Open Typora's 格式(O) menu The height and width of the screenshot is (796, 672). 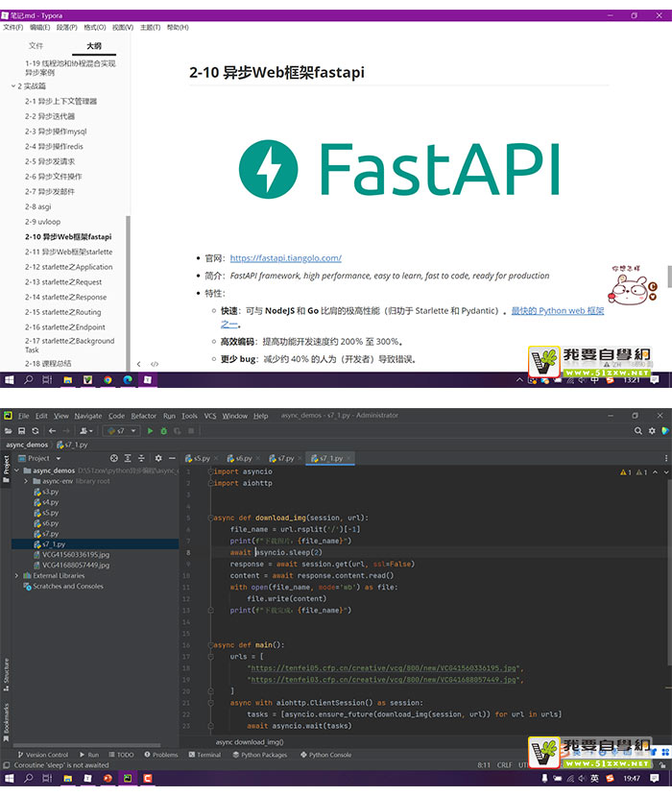pos(95,28)
